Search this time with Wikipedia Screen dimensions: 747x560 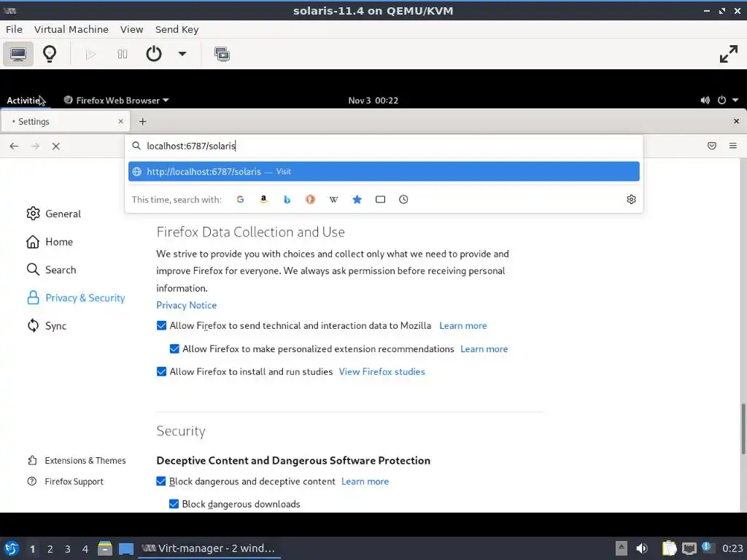(x=333, y=200)
